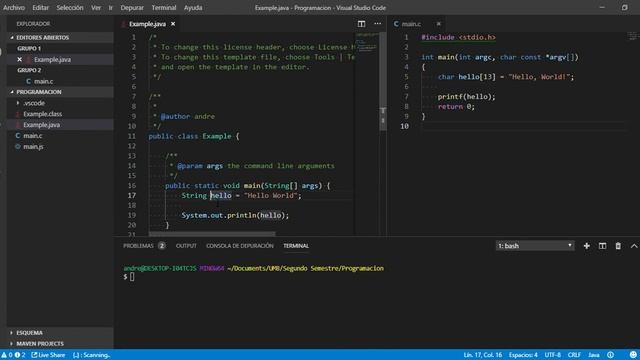
Task: Click the errors and warnings status indicator
Action: 13,355
